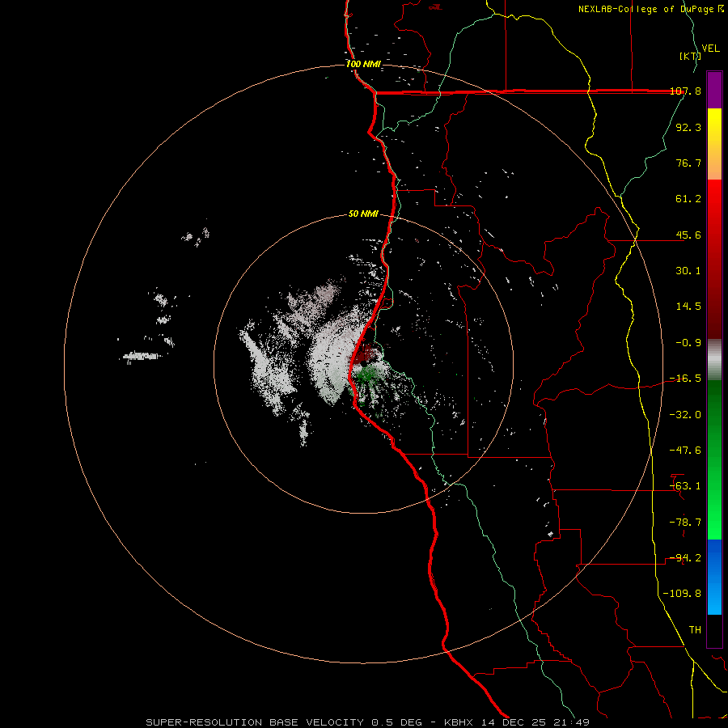The width and height of the screenshot is (728, 728).
Task: Click the -0.9 legend value
Action: point(688,343)
